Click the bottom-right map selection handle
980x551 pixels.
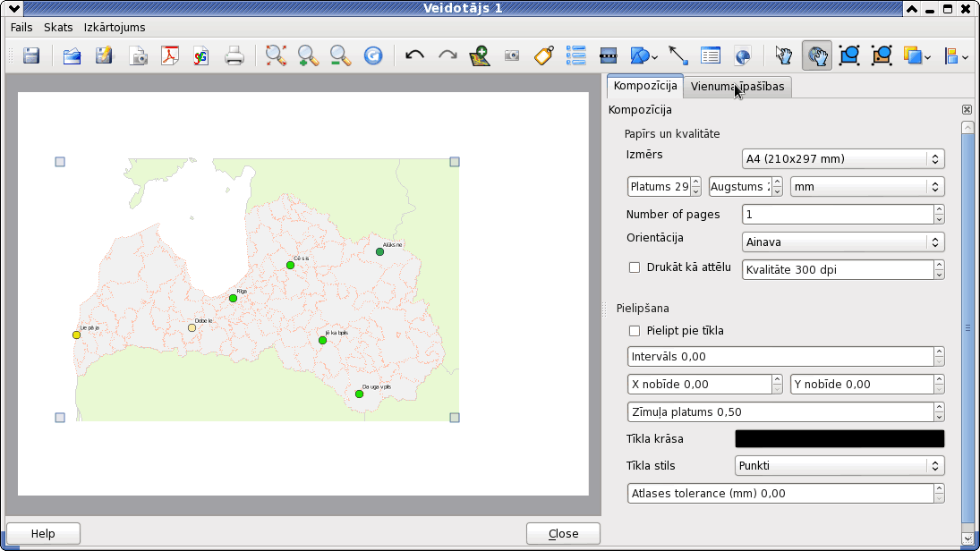tap(455, 418)
